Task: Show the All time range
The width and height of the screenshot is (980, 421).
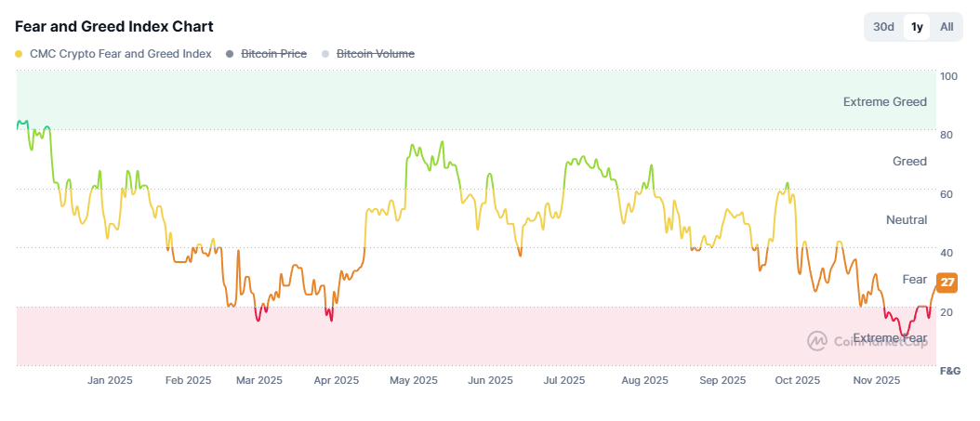Action: point(947,27)
